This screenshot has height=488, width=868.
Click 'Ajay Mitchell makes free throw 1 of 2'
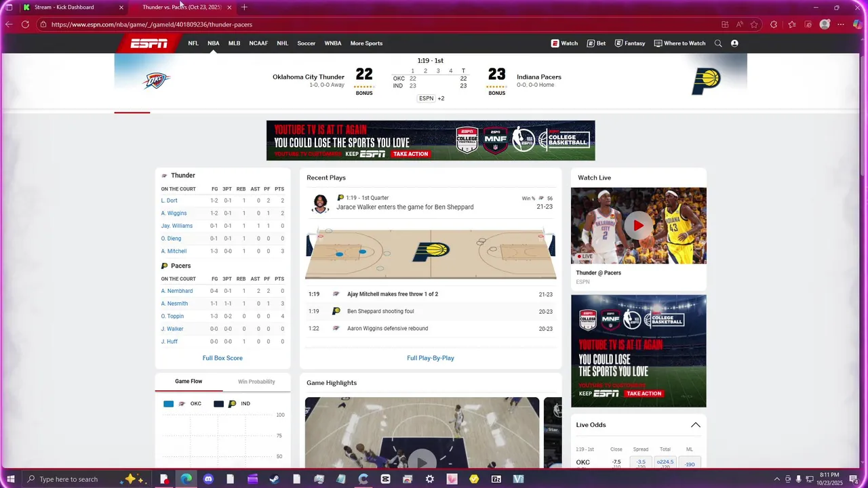393,294
